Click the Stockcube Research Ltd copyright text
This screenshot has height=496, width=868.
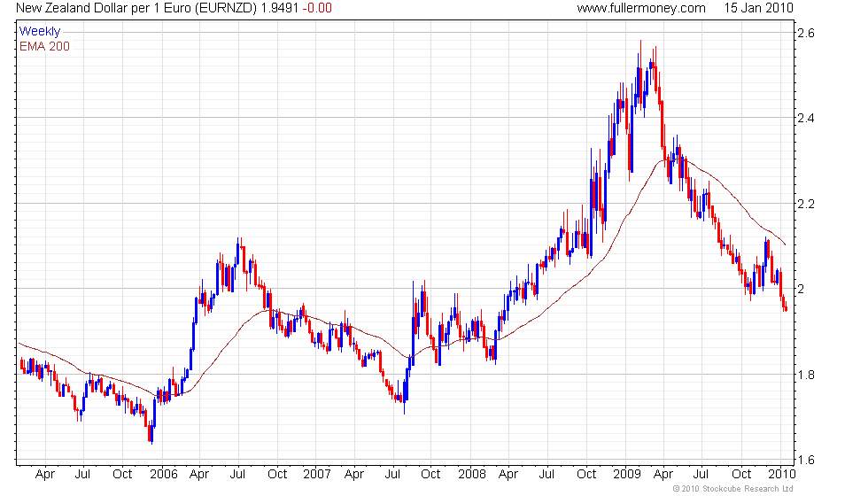coord(732,488)
